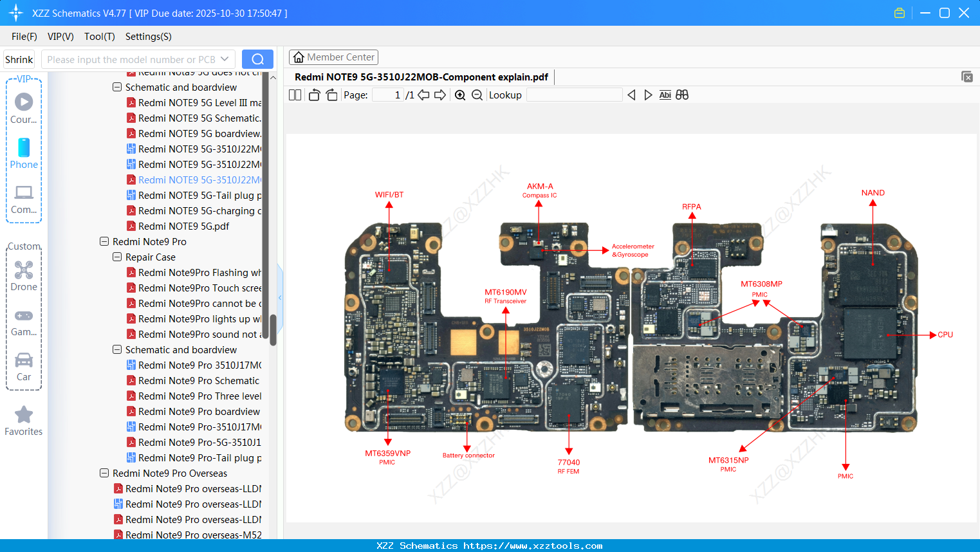Open Redmi Note9Pro lights up repair case
The image size is (980, 552).
pyautogui.click(x=194, y=319)
